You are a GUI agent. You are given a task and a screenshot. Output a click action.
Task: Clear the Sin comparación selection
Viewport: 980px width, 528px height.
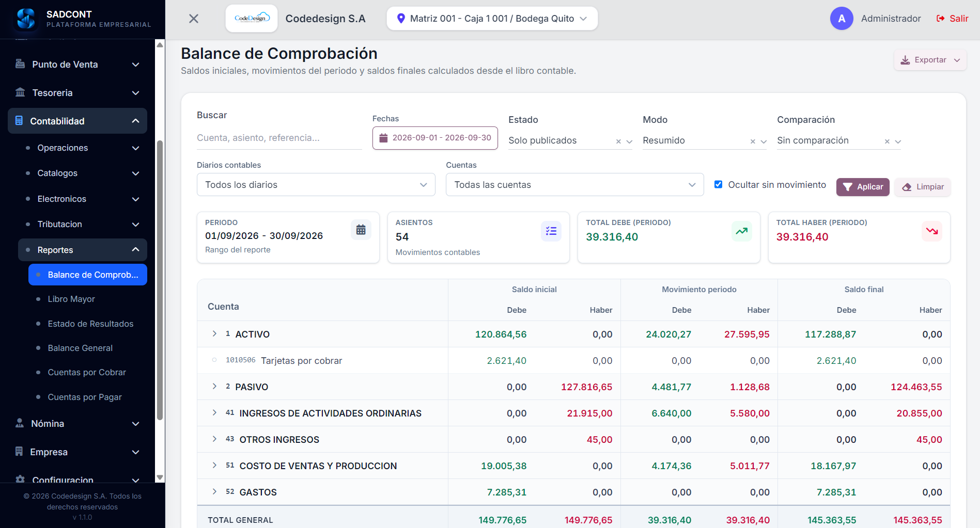pyautogui.click(x=887, y=141)
